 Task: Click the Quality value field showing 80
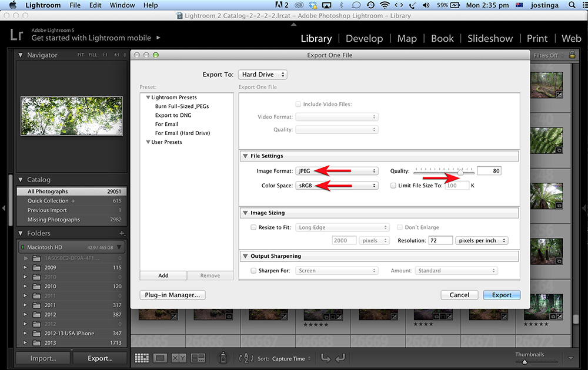[x=489, y=171]
